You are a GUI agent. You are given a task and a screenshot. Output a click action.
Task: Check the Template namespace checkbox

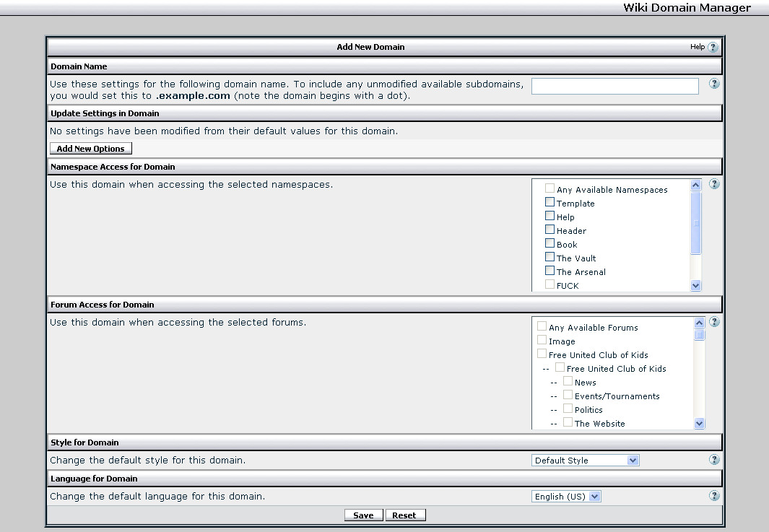[x=549, y=203]
